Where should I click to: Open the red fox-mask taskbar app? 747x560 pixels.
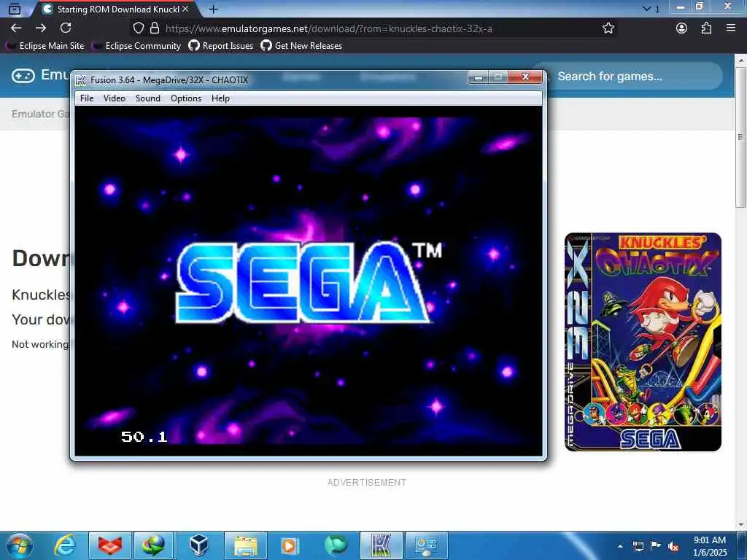tap(110, 545)
